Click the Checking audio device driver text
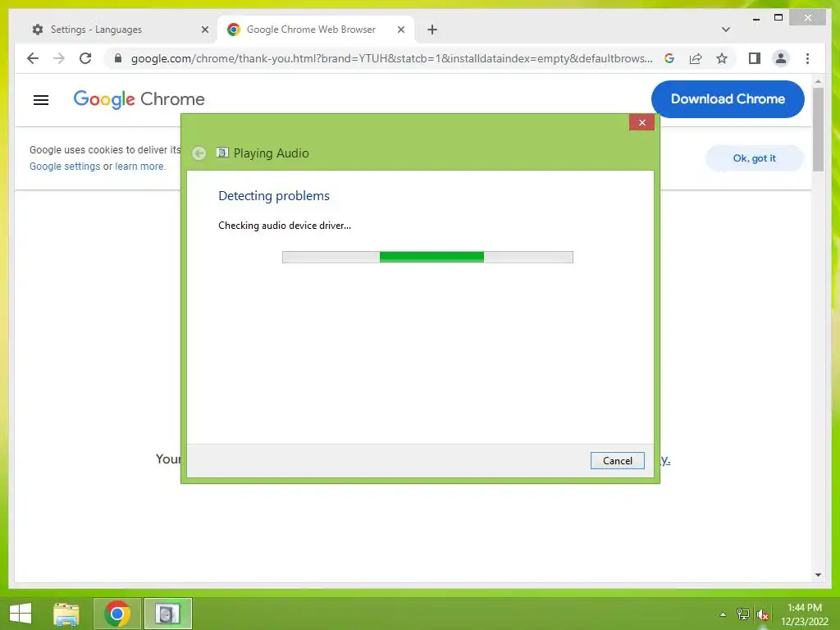 tap(285, 226)
